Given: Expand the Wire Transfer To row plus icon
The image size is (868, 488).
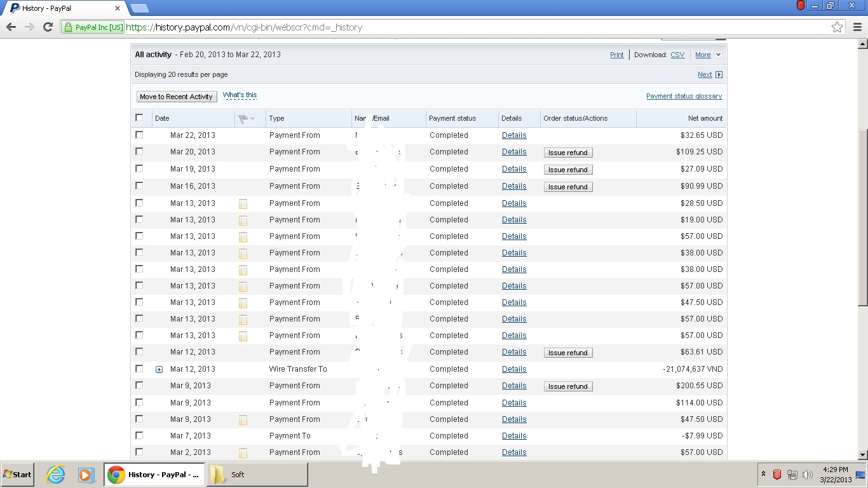Looking at the screenshot, I should tap(159, 369).
